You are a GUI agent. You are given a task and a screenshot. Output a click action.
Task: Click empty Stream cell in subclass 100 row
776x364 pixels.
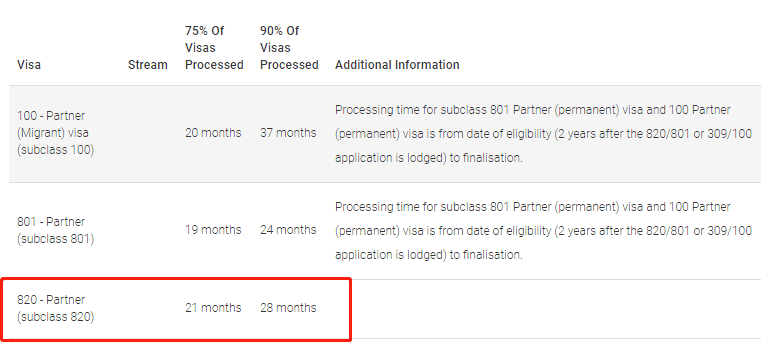click(147, 134)
